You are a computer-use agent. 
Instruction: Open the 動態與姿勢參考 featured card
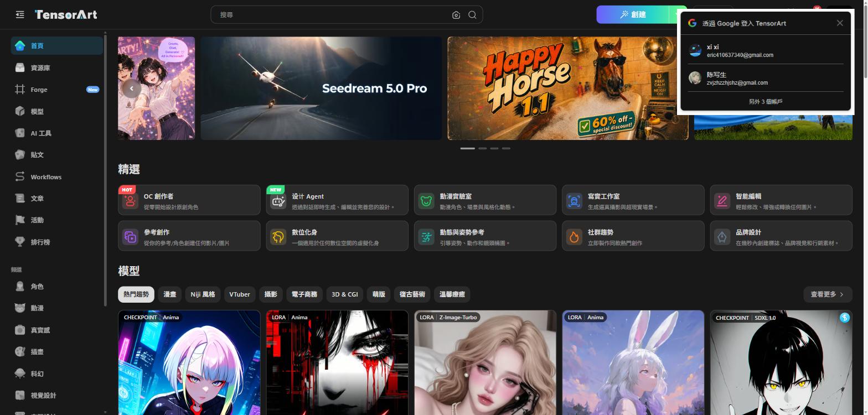click(x=485, y=236)
